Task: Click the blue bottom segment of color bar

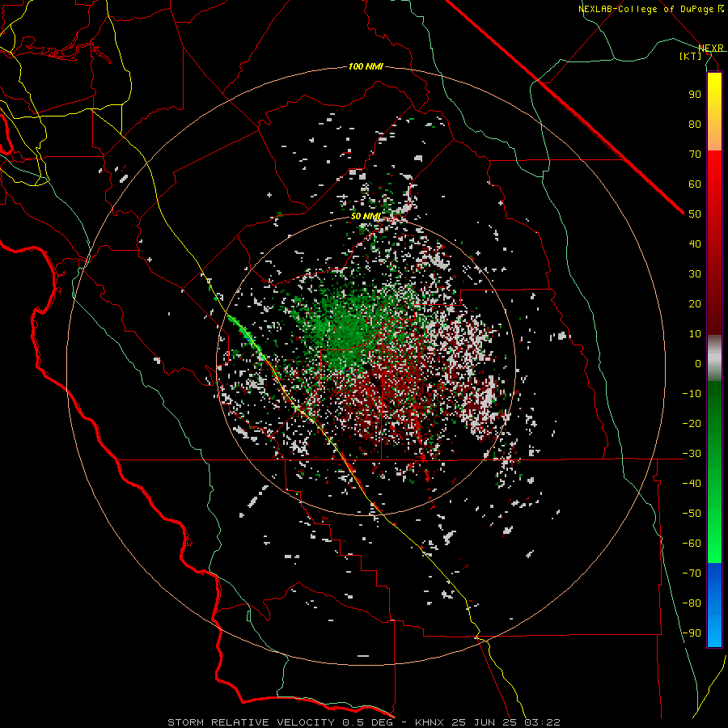Action: (714, 604)
